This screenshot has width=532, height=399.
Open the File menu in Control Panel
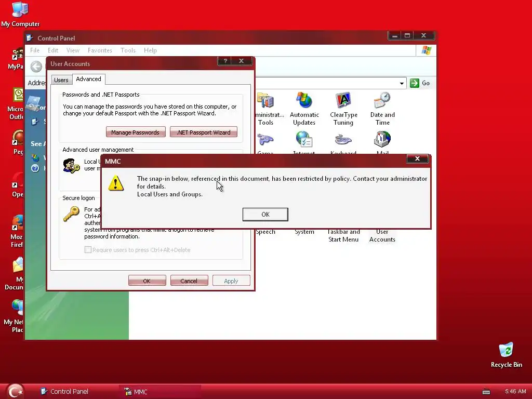[35, 50]
